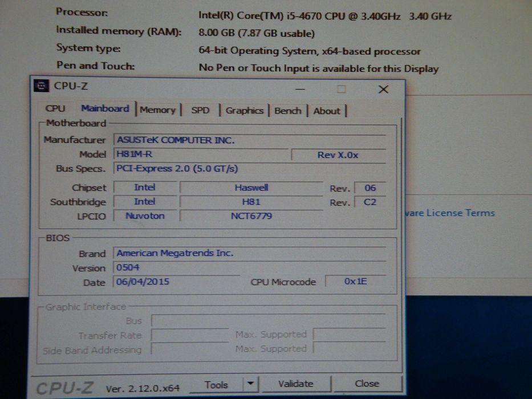The height and width of the screenshot is (399, 532).
Task: Expand the Tools dropdown arrow
Action: tap(251, 384)
